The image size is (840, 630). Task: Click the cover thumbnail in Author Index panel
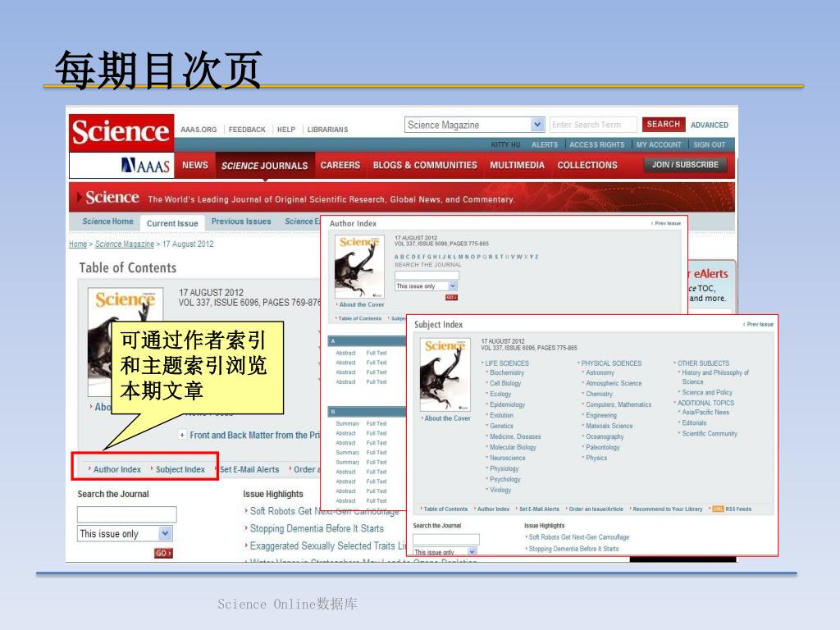[x=359, y=267]
